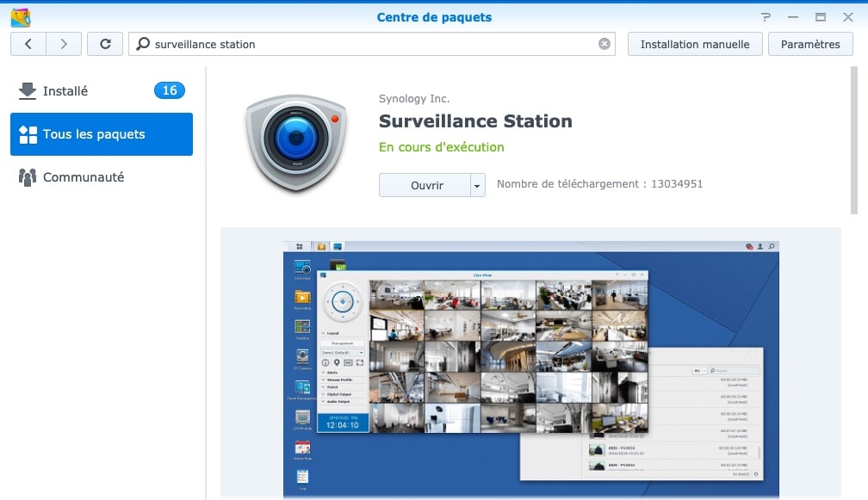Click the search magnifier icon

(x=143, y=44)
